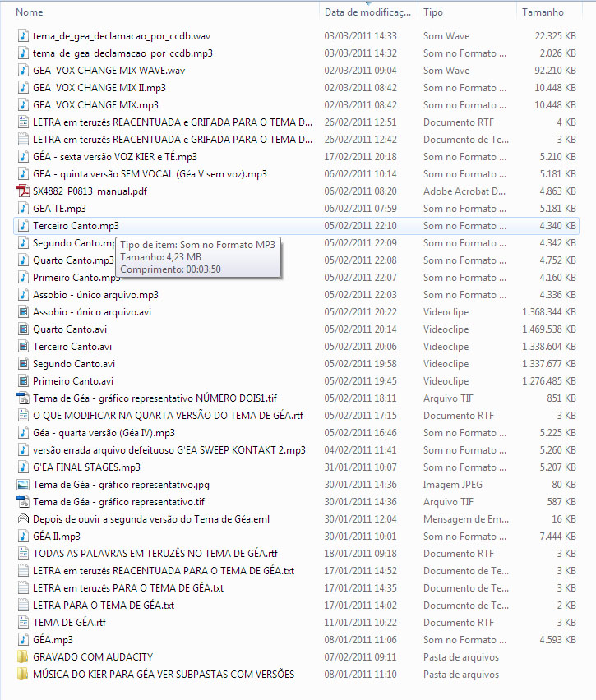Click the TIF icon of NÚMERO DOIS1.tif
Image resolution: width=596 pixels, height=700 pixels.
23,398
